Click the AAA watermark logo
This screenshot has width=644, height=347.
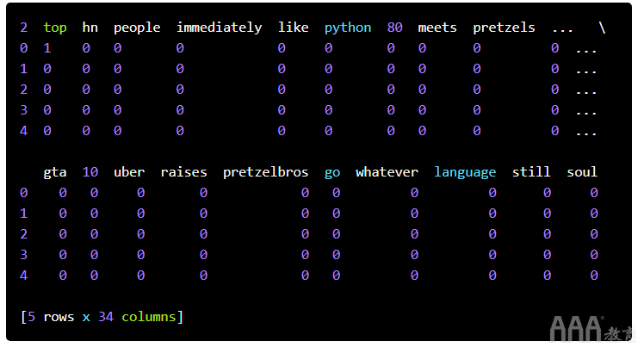[577, 328]
